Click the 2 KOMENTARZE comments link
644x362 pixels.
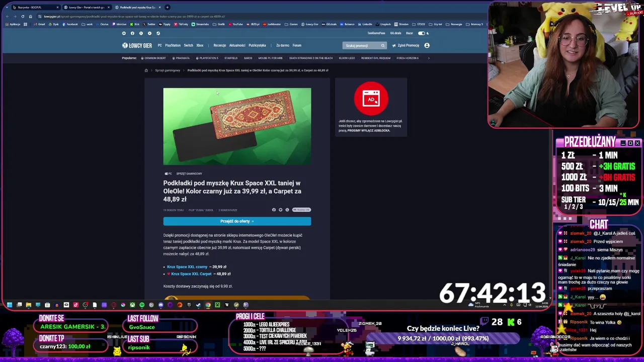click(228, 210)
